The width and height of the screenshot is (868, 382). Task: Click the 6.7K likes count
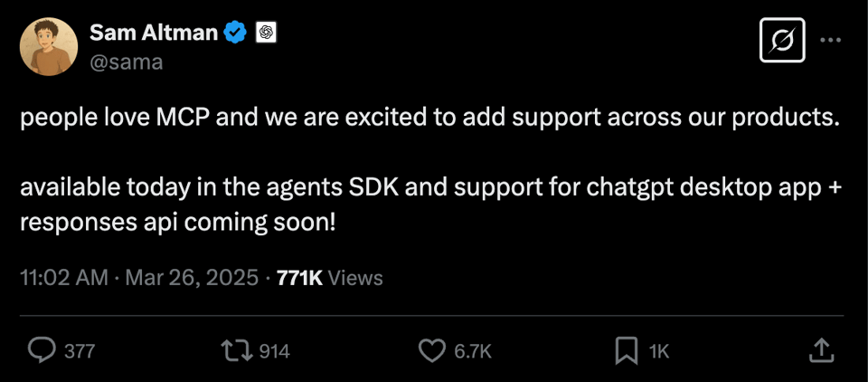472,351
